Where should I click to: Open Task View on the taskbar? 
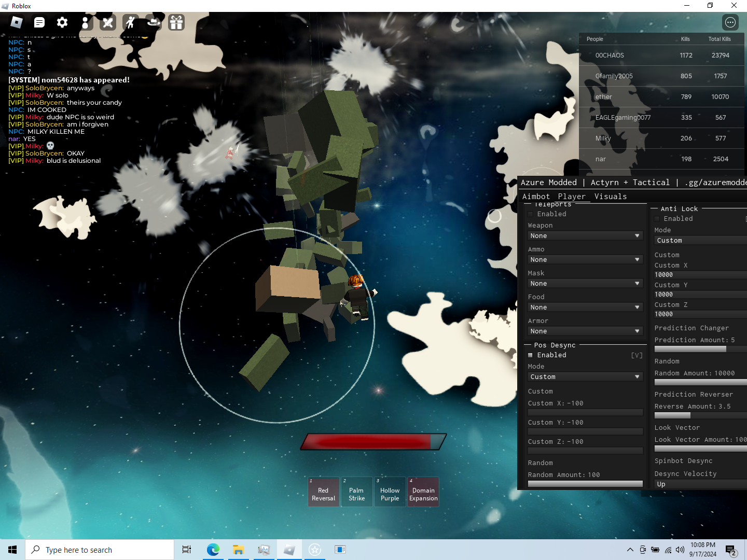(x=187, y=550)
